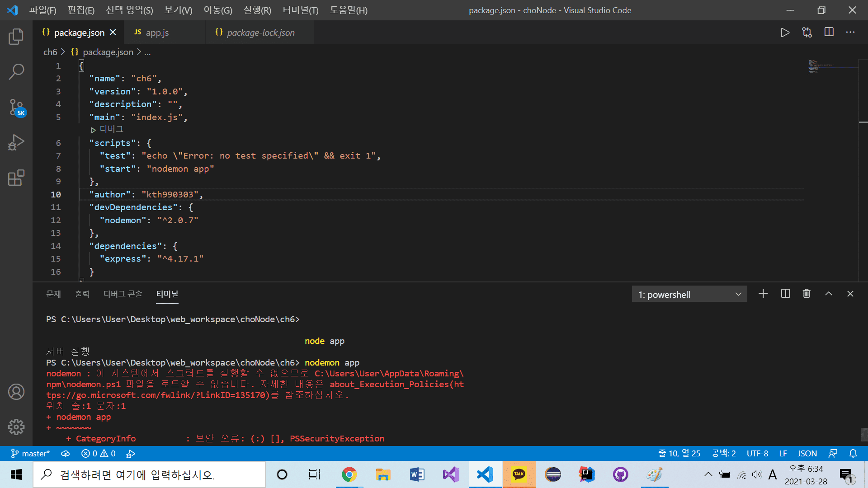Open the 터미널(T) menu
This screenshot has height=488, width=868.
pos(301,10)
